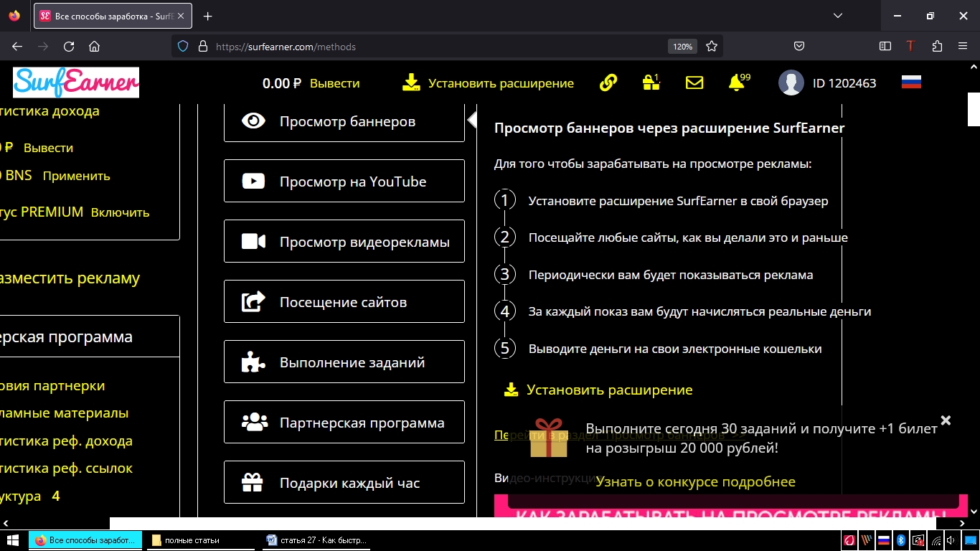Open the notifications bell with 99 badge
Image resolution: width=980 pixels, height=551 pixels.
tap(737, 83)
